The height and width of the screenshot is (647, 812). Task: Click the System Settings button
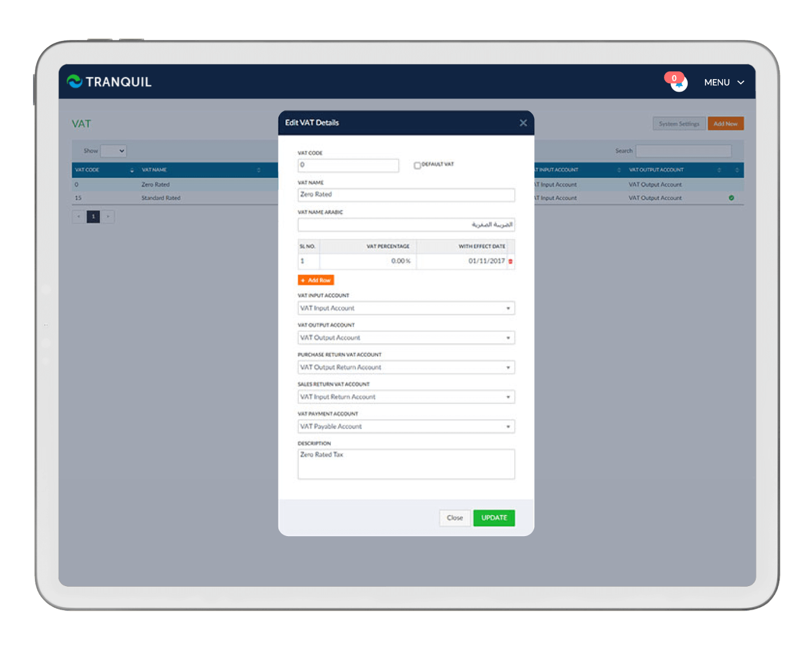679,123
